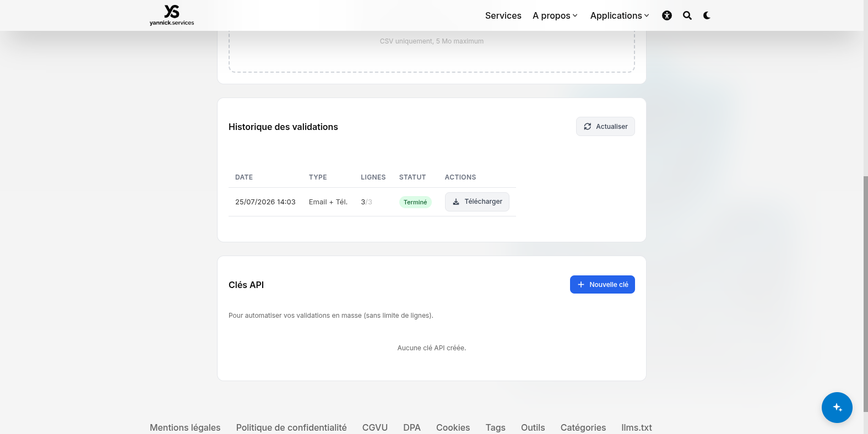Click the LIGNES column header
This screenshot has width=868, height=434.
pos(373,177)
